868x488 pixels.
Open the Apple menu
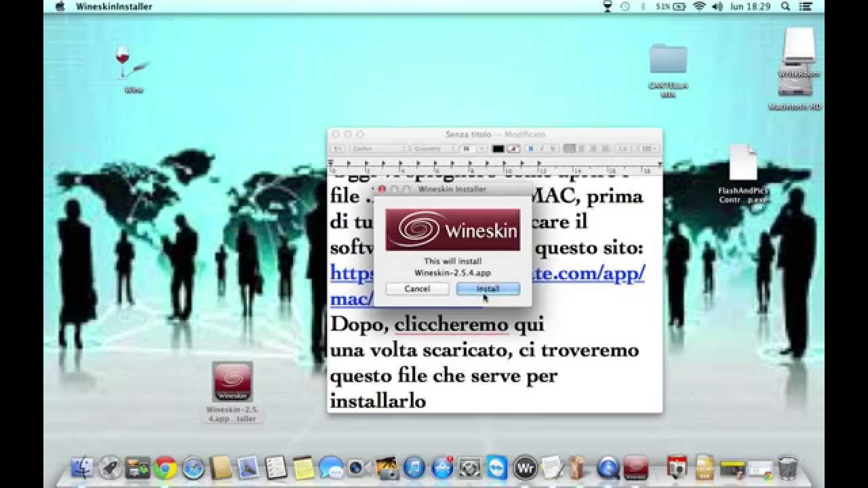60,6
